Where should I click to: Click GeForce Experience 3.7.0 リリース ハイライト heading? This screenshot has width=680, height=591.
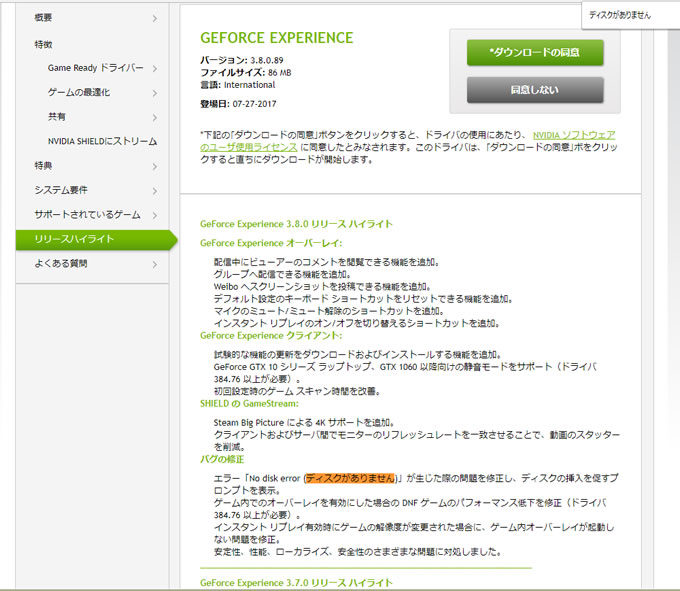tap(296, 583)
